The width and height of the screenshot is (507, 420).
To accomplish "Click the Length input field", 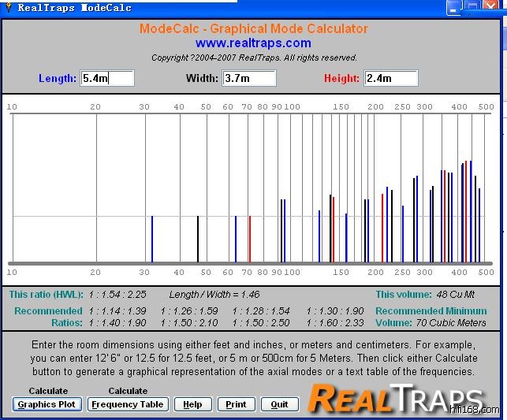I will (x=107, y=78).
